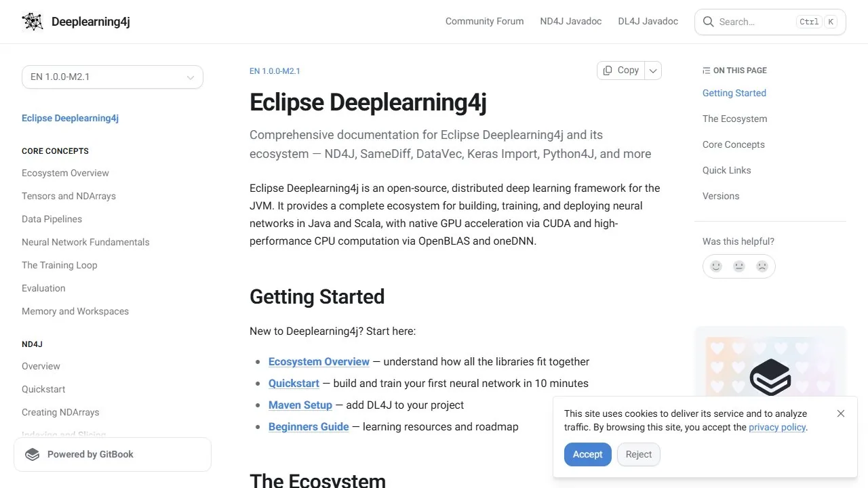
Task: Open the Maven Setup link
Action: click(300, 405)
